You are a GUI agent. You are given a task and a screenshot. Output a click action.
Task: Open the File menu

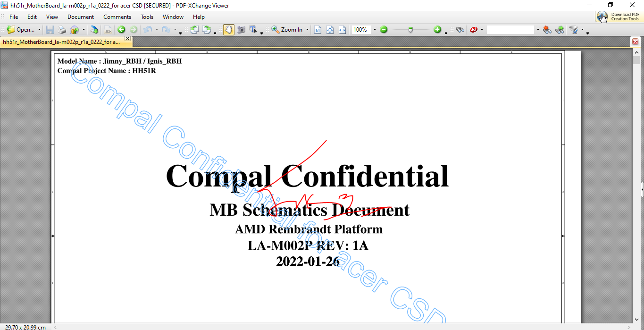[14, 17]
